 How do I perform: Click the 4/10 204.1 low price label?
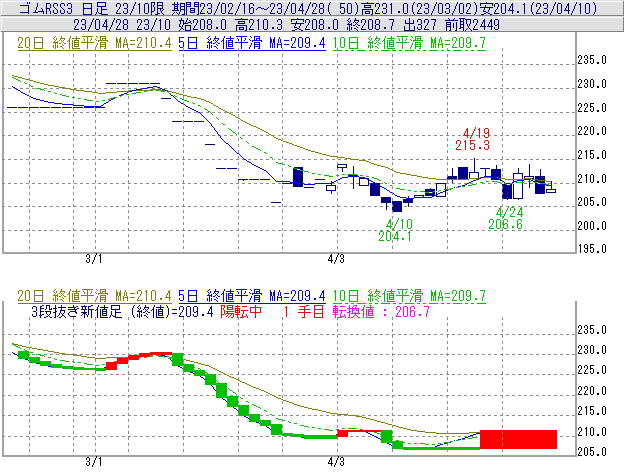[x=395, y=230]
